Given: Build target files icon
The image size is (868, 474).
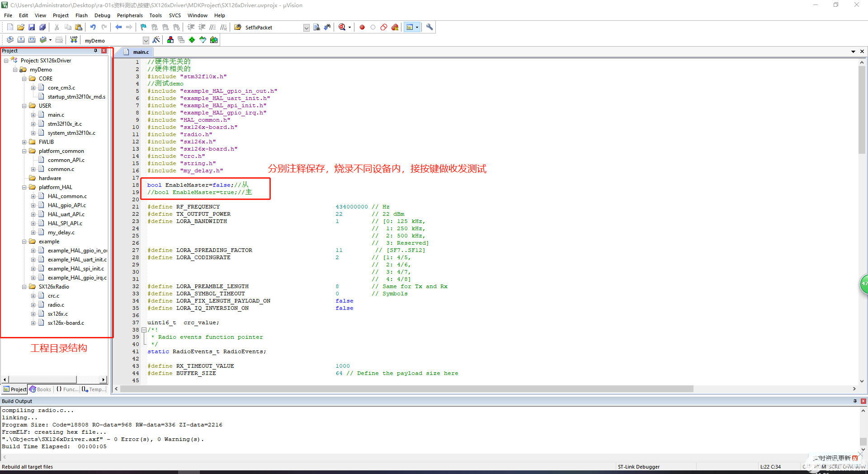Looking at the screenshot, I should click(21, 40).
